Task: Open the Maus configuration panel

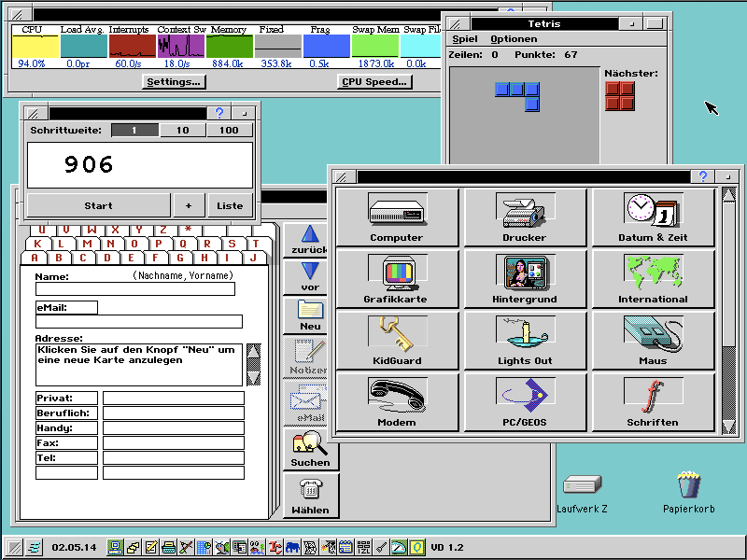Action: [x=652, y=341]
